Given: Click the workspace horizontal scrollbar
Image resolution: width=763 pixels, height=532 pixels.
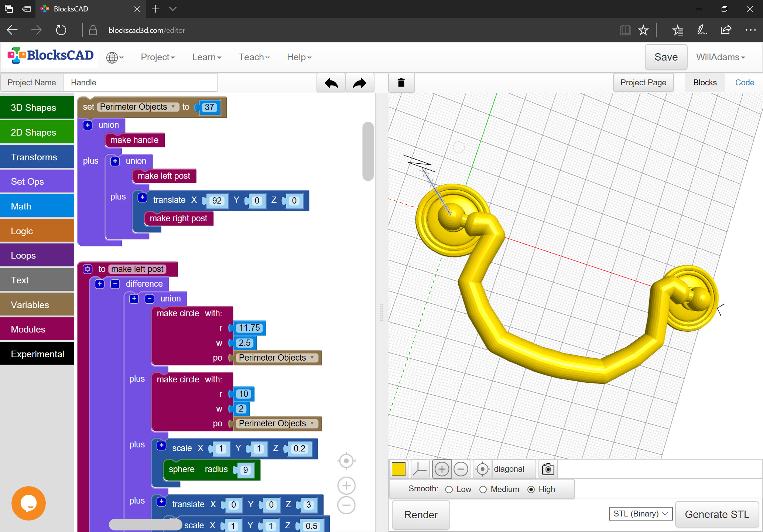Looking at the screenshot, I should [145, 525].
